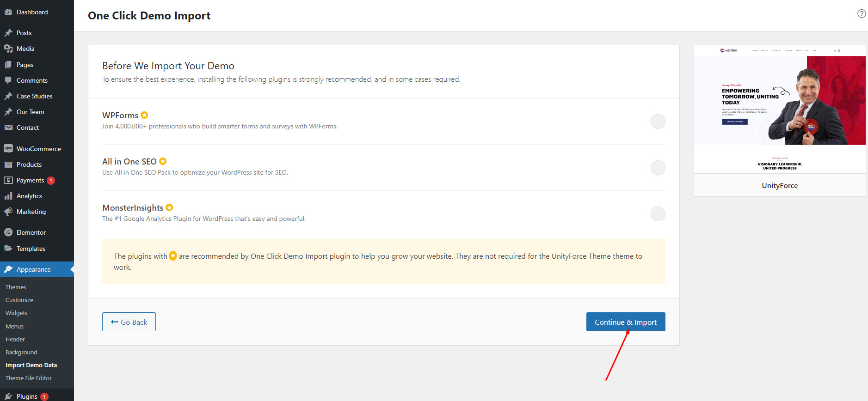Open the help question mark icon
868x401 pixels.
pyautogui.click(x=862, y=13)
